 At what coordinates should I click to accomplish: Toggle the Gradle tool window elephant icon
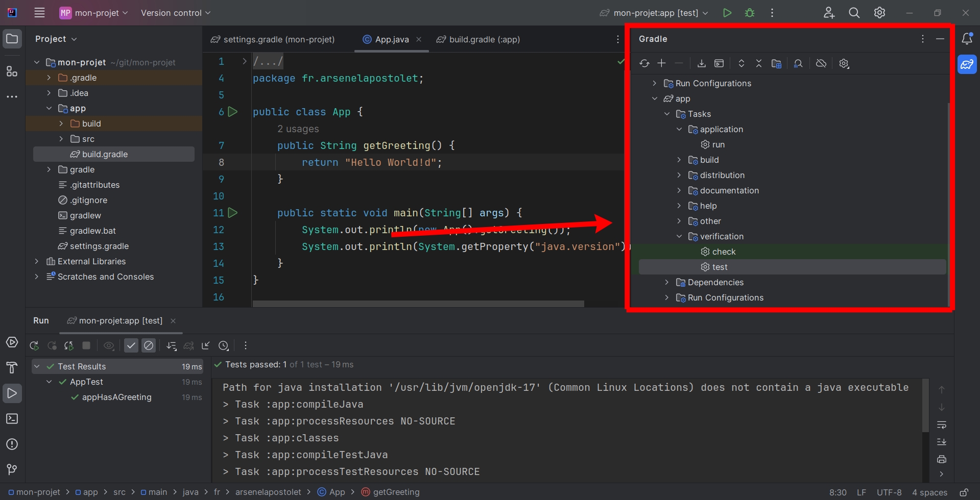967,64
